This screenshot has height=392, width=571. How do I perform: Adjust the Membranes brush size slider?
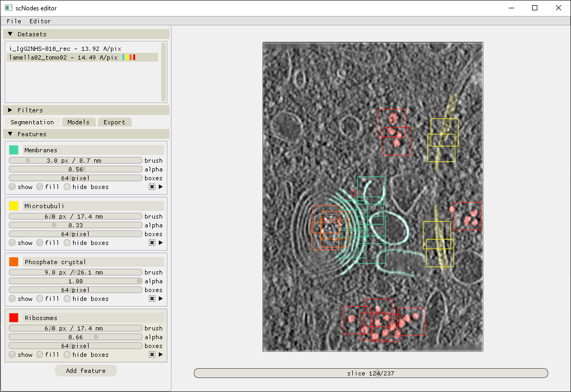pos(75,161)
